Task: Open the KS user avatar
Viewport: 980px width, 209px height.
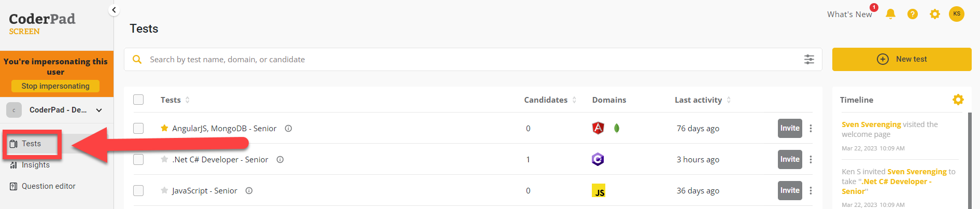Action: (x=957, y=14)
